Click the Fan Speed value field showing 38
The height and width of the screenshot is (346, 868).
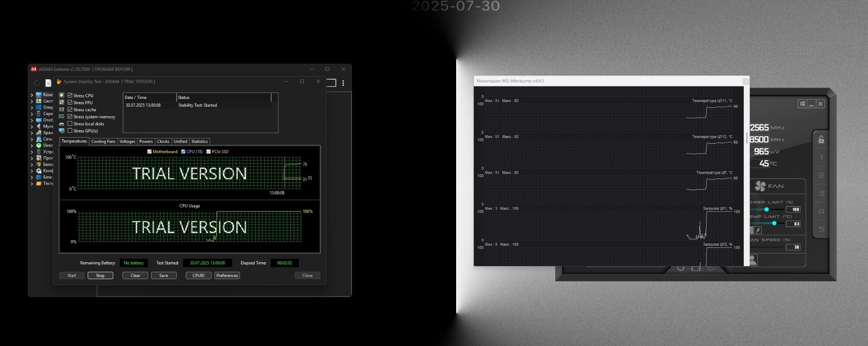tap(793, 247)
